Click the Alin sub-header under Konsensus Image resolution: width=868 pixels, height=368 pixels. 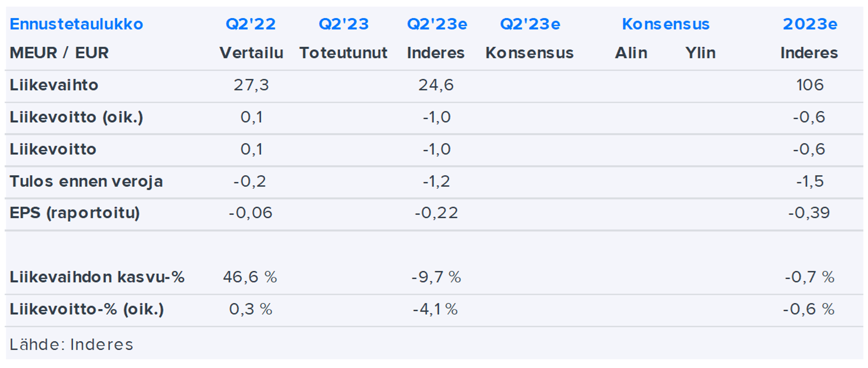pos(631,53)
